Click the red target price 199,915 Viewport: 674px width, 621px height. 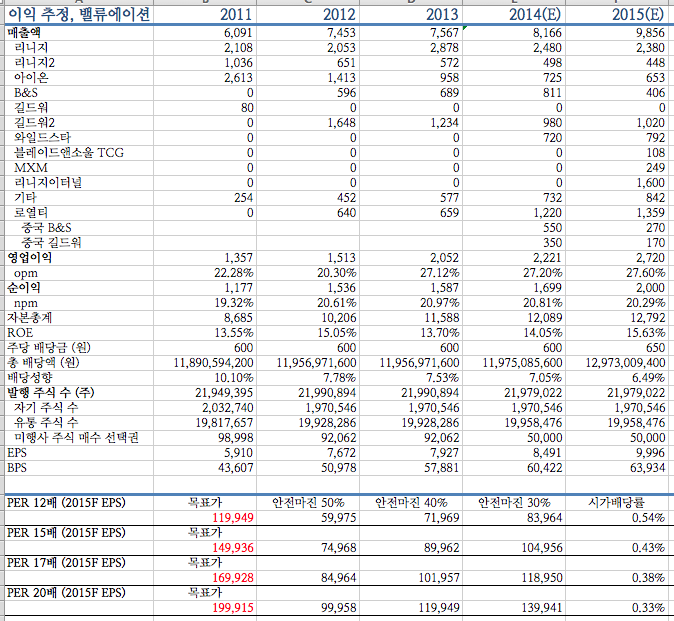[233, 608]
